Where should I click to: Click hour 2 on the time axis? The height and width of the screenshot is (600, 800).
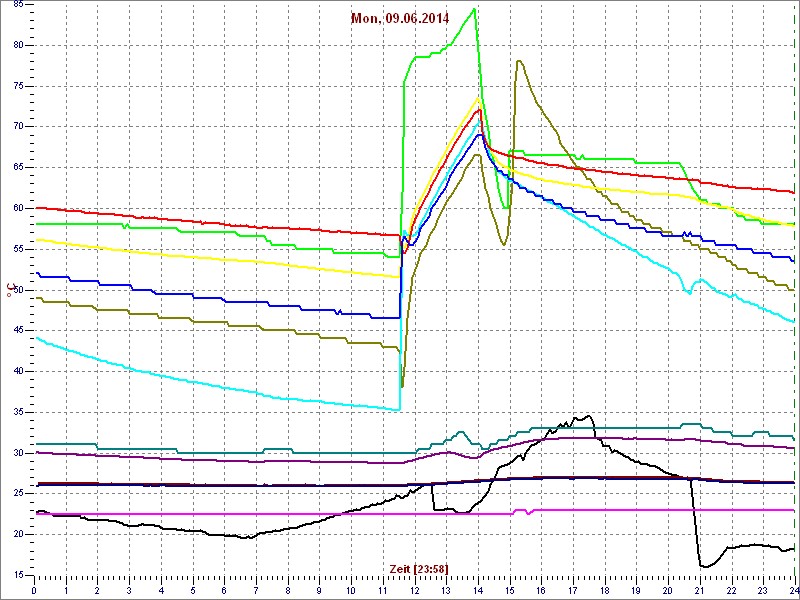click(97, 590)
